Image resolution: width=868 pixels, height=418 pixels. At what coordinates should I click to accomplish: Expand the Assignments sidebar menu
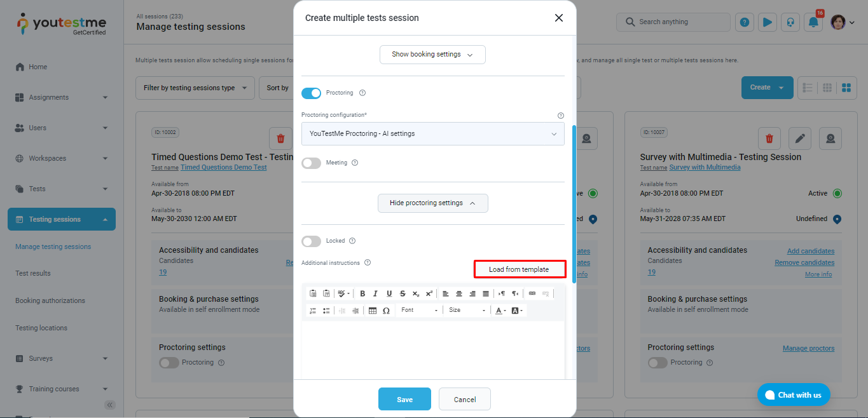point(62,97)
